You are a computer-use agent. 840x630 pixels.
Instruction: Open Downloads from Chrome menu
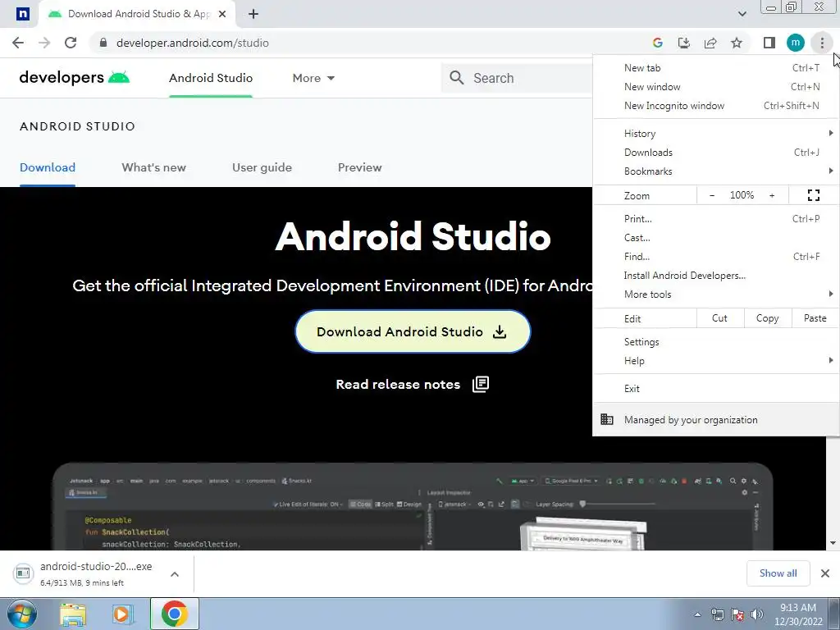pyautogui.click(x=716, y=152)
